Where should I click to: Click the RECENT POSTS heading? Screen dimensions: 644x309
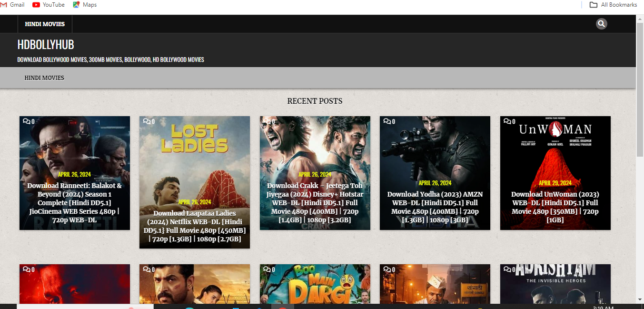[x=315, y=101]
